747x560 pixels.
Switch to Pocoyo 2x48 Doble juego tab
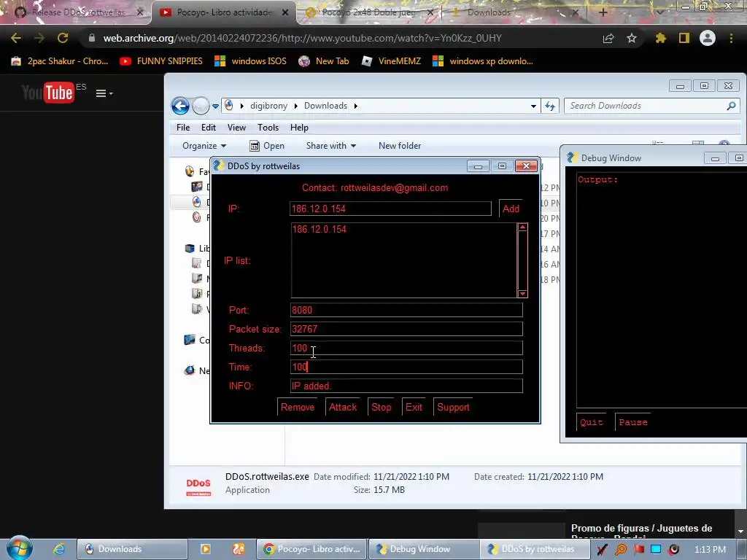coord(370,12)
